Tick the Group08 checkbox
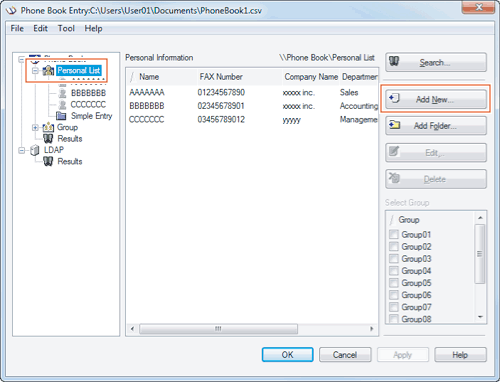Screen dimensions: 500x382 click(394, 319)
